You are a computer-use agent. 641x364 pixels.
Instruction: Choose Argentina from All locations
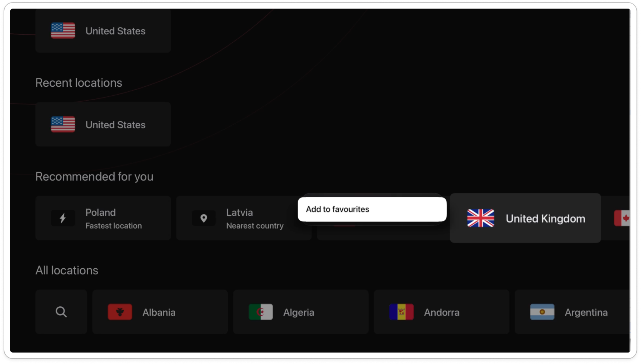pos(573,312)
